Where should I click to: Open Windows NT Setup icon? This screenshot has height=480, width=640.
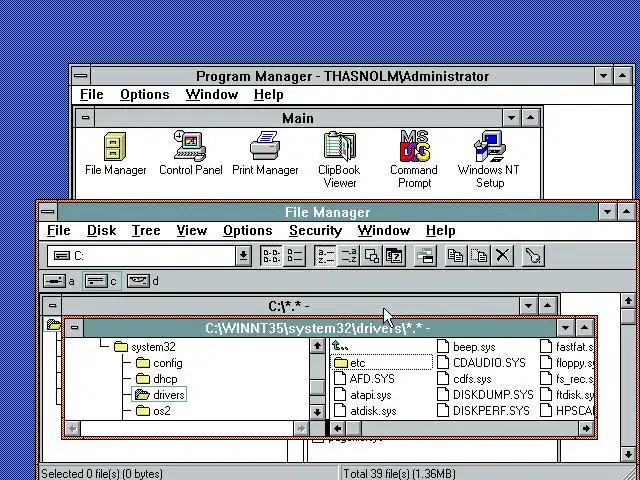click(489, 160)
